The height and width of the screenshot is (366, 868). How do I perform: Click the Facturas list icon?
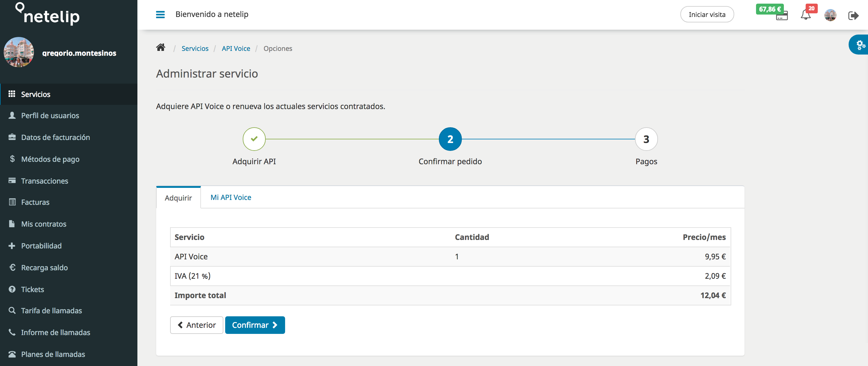click(x=12, y=202)
